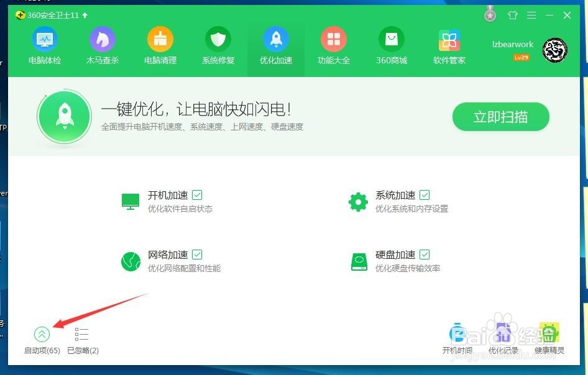Click the 优化软件自启状态 description text
Image resolution: width=588 pixels, height=375 pixels.
[180, 209]
